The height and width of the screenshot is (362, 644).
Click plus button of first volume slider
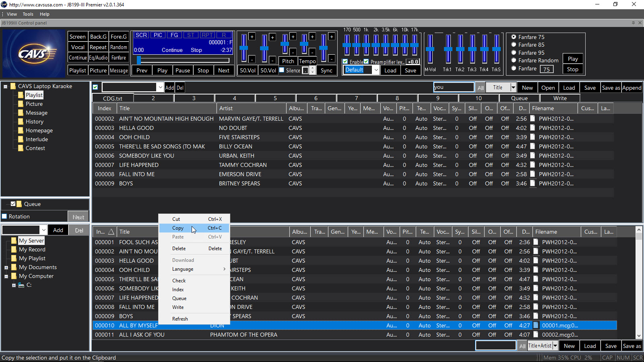tap(252, 37)
